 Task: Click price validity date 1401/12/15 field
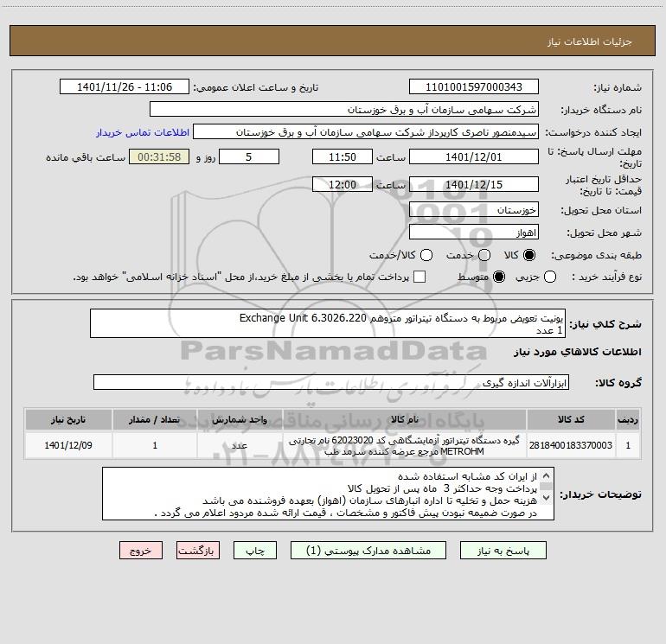(x=474, y=185)
